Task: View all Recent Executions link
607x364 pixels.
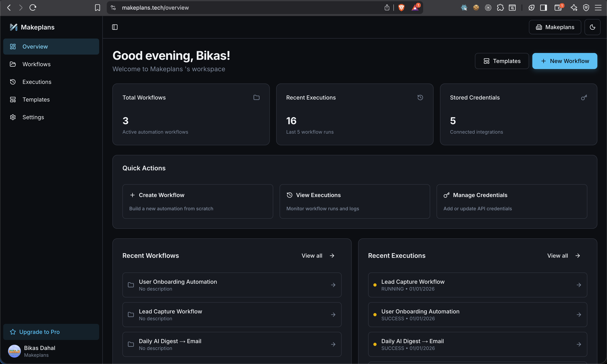Action: pyautogui.click(x=563, y=256)
